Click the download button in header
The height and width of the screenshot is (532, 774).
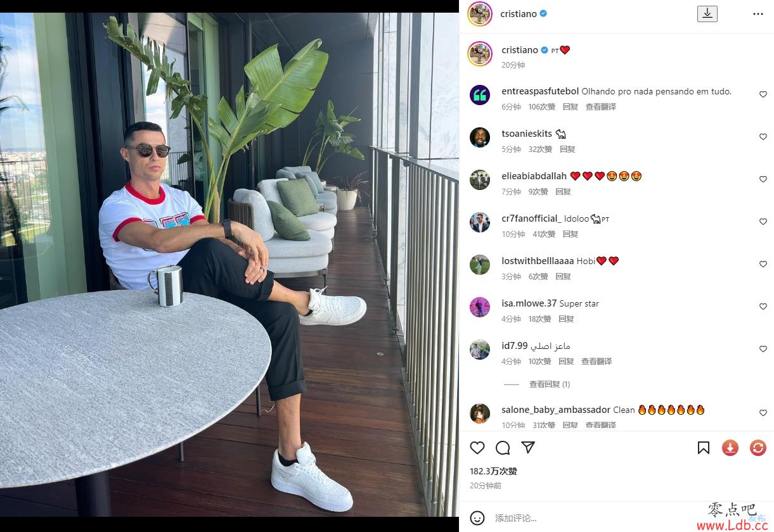click(x=707, y=13)
